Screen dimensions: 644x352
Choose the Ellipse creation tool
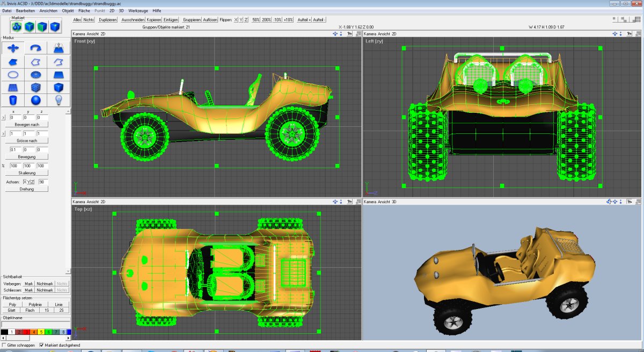[x=13, y=75]
